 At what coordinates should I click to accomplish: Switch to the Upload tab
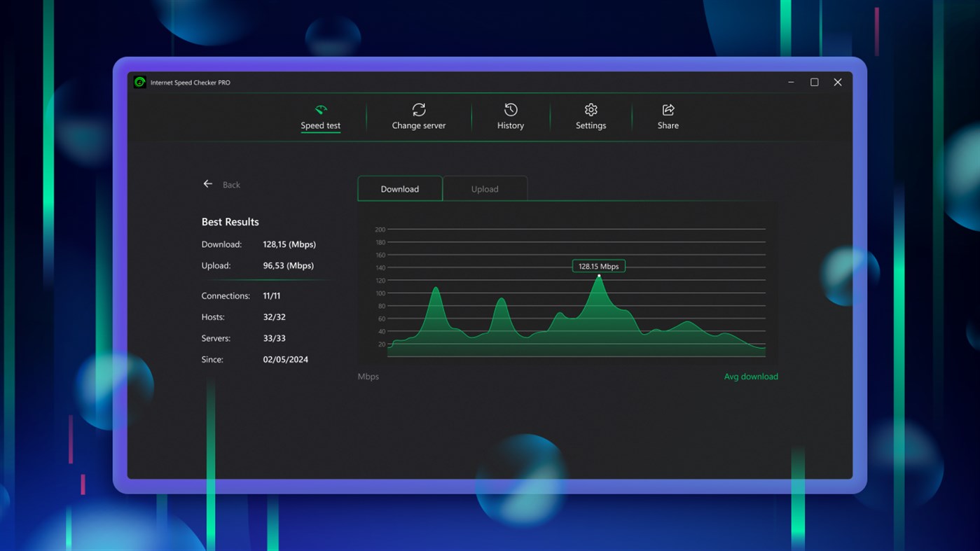pos(485,189)
